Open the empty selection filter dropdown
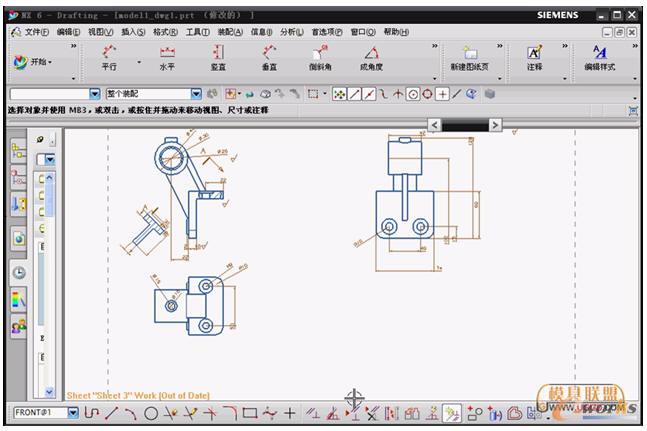Viewport: 647px width, 431px height. click(x=95, y=94)
